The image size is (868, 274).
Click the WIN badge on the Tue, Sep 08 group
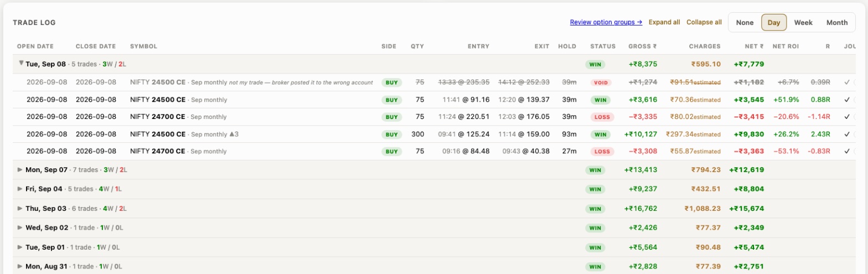pos(596,64)
